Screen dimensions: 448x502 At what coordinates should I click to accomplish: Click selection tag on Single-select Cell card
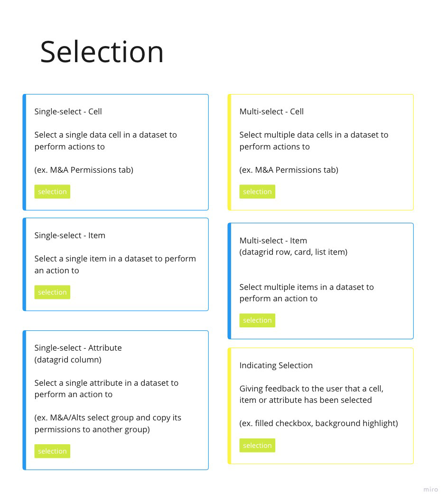coord(52,191)
